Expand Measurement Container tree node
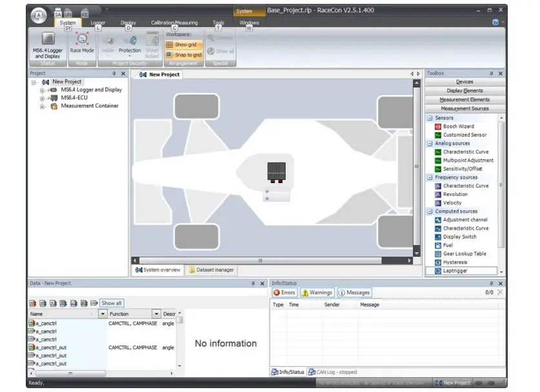The image size is (540, 392). click(42, 106)
